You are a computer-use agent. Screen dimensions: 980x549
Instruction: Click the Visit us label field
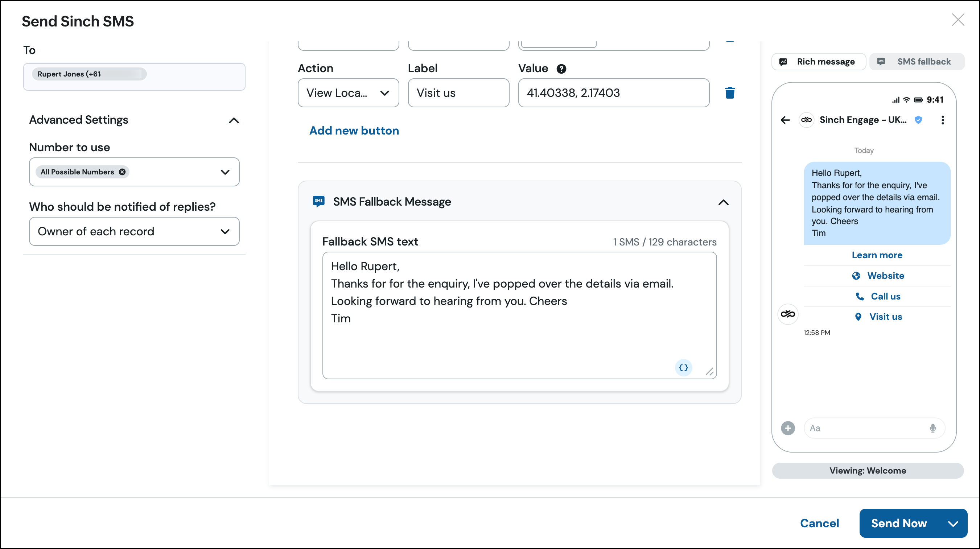(458, 93)
